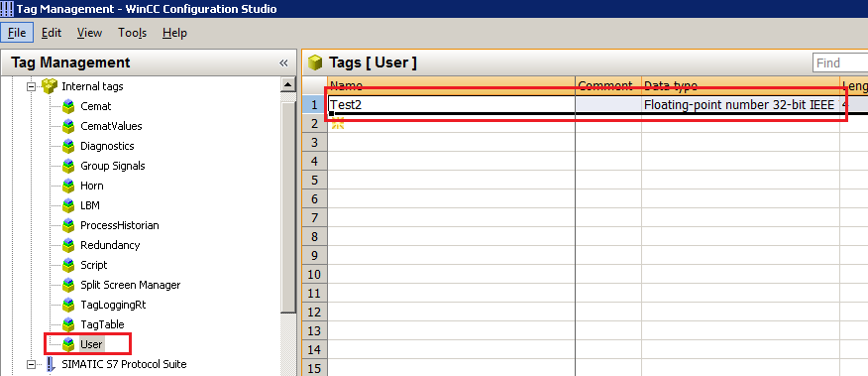Click the new-row star icon in row 2

[x=338, y=124]
